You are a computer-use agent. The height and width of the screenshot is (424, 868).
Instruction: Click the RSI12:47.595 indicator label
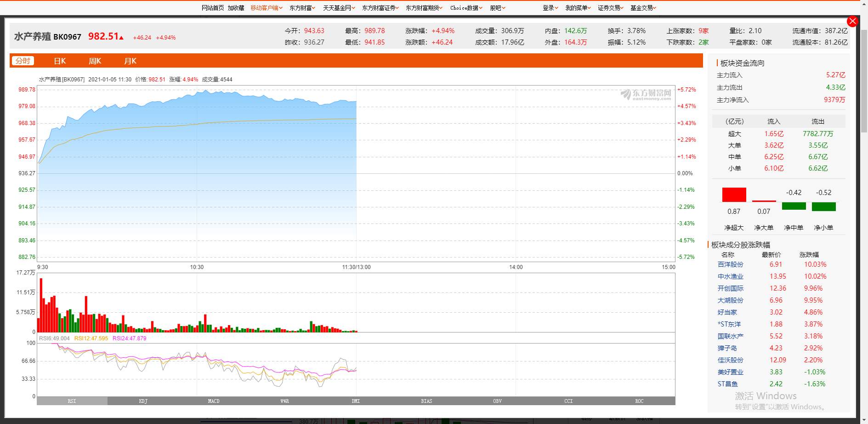[x=91, y=338]
